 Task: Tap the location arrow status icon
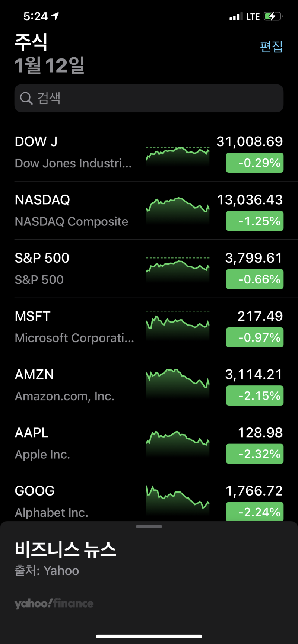[x=56, y=16]
